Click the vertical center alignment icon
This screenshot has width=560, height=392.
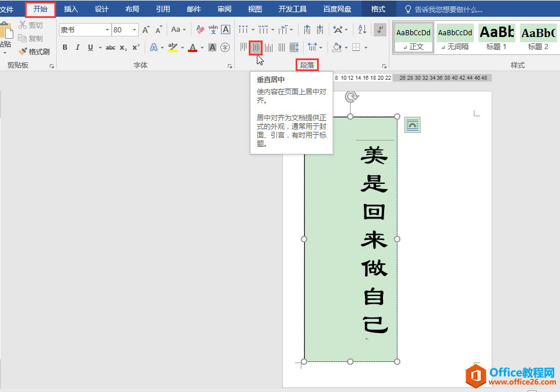256,47
